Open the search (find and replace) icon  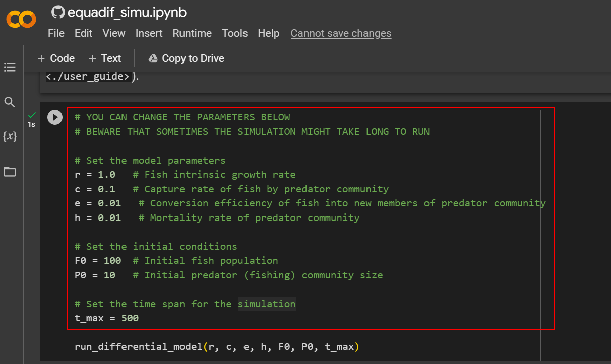(10, 102)
